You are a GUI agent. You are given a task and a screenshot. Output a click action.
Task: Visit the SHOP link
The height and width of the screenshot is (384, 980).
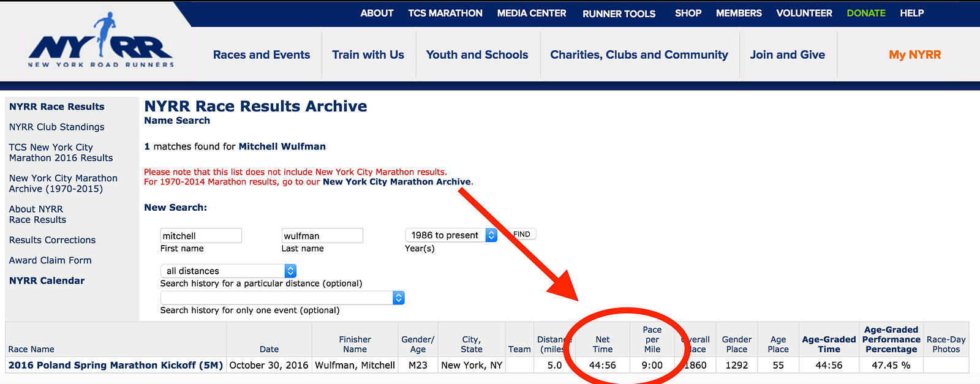point(688,13)
